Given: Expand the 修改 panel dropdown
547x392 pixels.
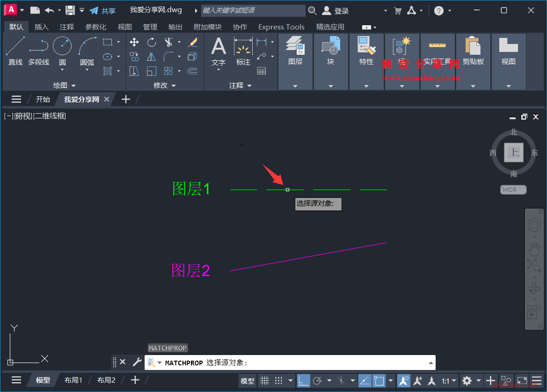Looking at the screenshot, I should point(175,85).
